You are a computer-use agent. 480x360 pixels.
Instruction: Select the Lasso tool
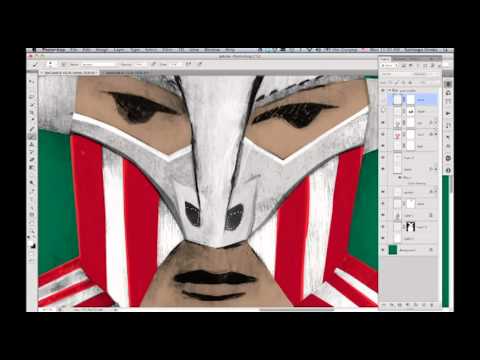tap(32, 97)
